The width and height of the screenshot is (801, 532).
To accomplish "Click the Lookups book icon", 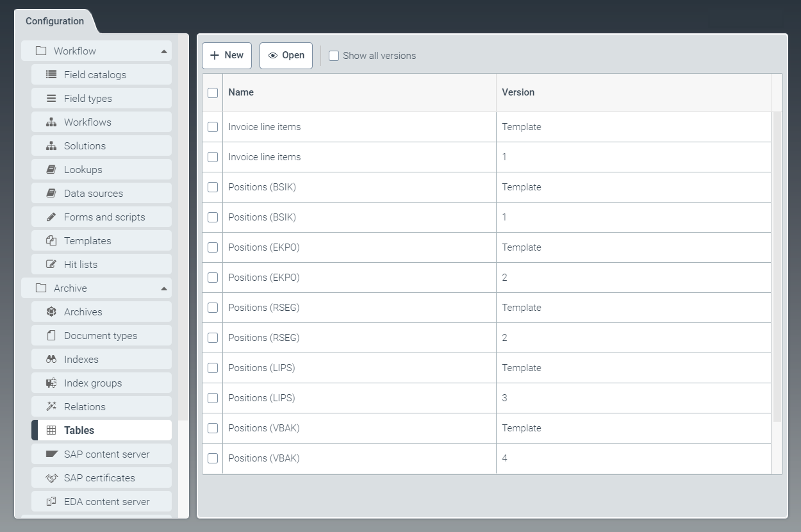I will [x=51, y=170].
